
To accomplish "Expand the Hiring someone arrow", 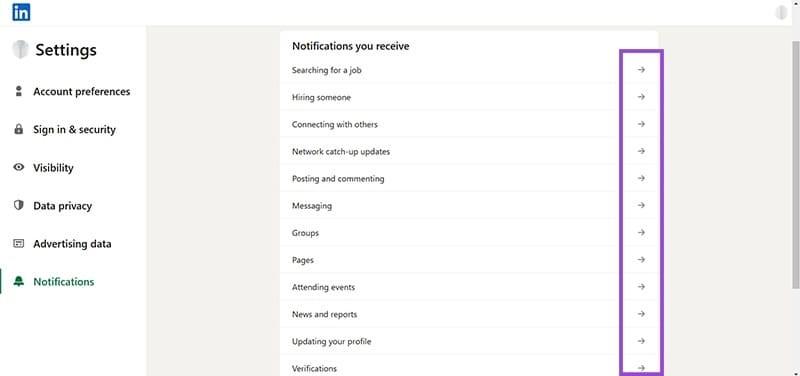I will [641, 97].
